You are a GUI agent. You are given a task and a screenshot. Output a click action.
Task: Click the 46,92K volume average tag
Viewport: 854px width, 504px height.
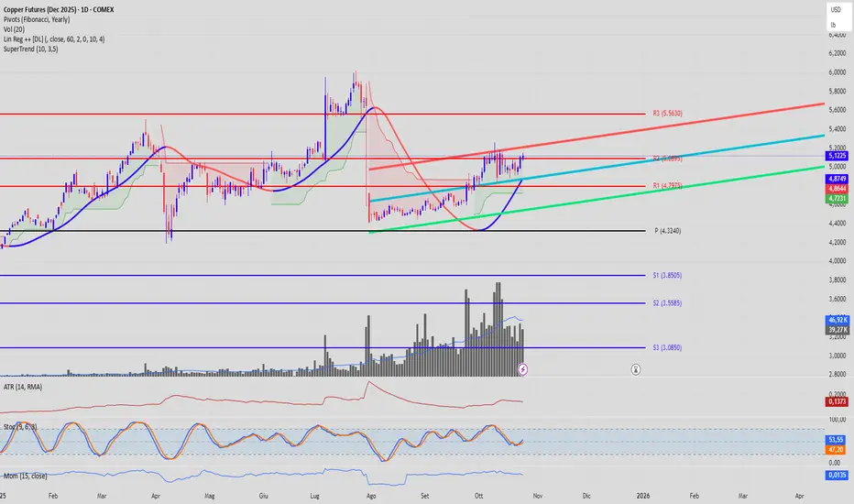coord(838,320)
